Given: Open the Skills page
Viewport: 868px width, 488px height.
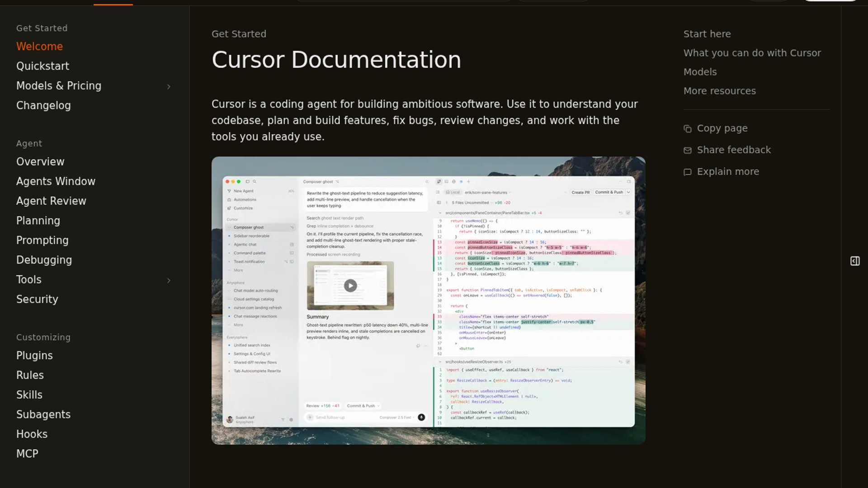Looking at the screenshot, I should coord(29,395).
